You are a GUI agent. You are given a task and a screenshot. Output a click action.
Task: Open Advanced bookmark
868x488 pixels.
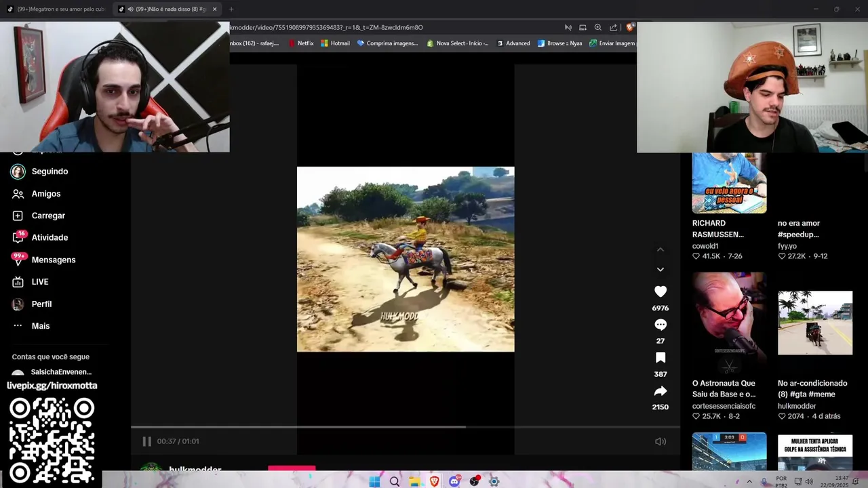coord(513,43)
